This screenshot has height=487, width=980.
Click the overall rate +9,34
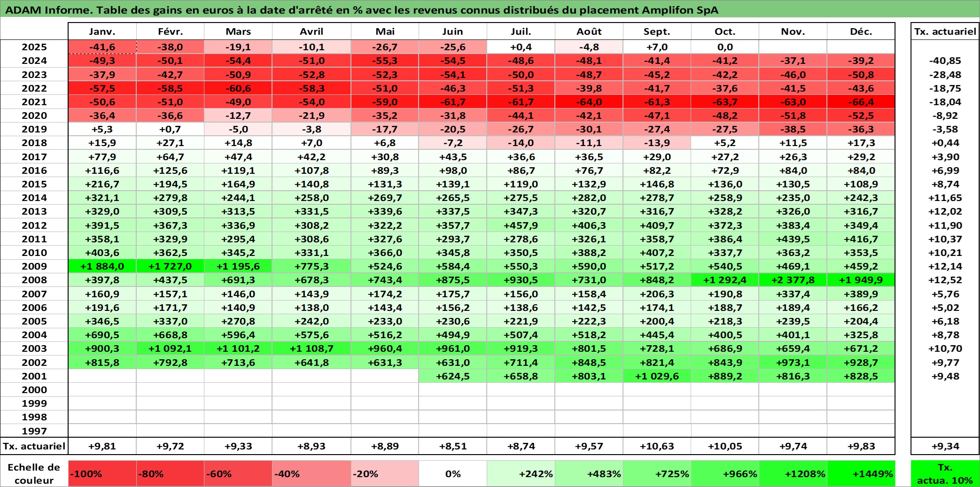click(945, 446)
